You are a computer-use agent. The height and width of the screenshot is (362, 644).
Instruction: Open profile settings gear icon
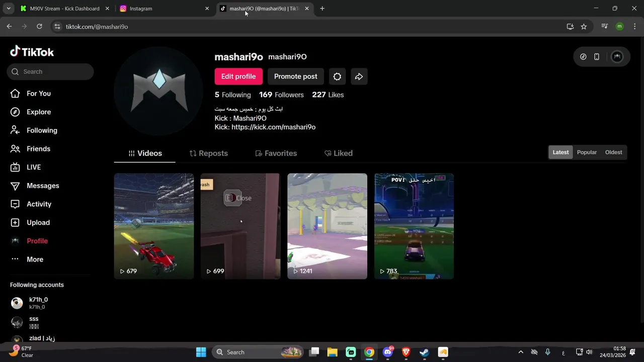(337, 76)
